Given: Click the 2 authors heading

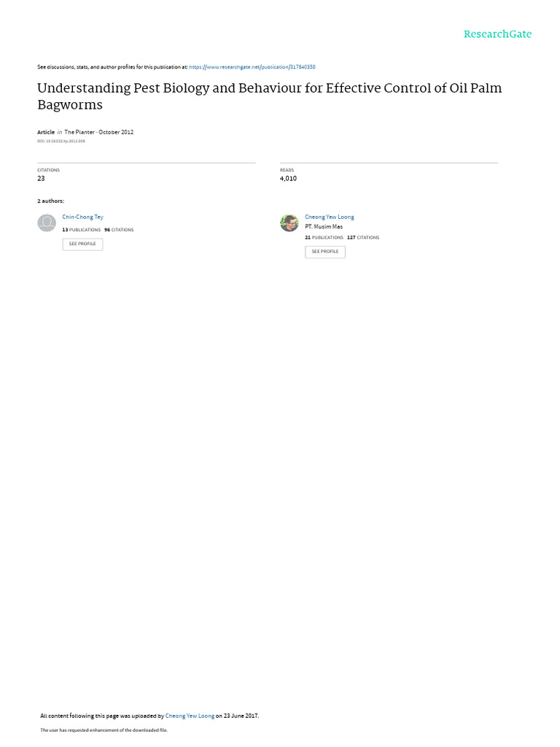Looking at the screenshot, I should (51, 201).
